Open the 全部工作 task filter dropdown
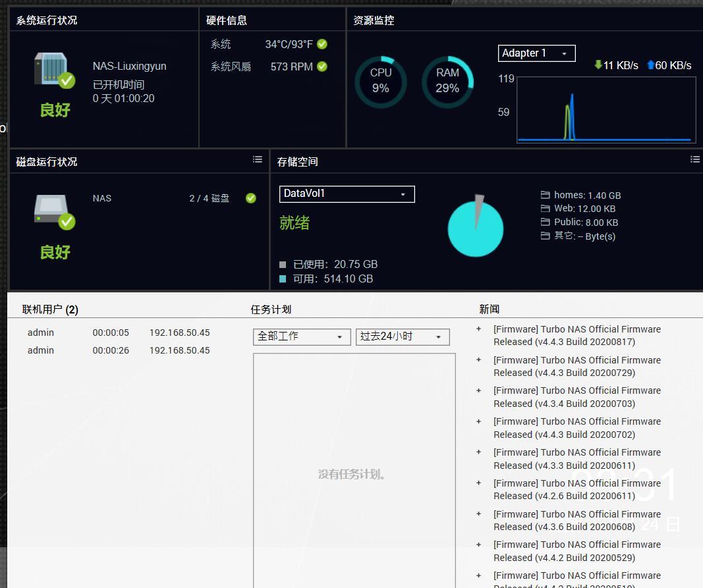This screenshot has height=588, width=703. click(302, 336)
